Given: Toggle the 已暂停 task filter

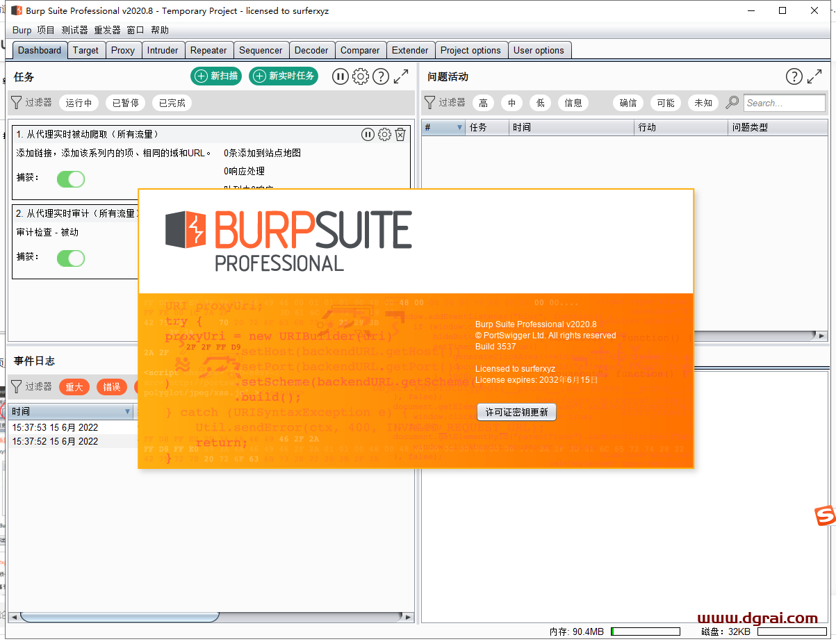Looking at the screenshot, I should tap(126, 103).
